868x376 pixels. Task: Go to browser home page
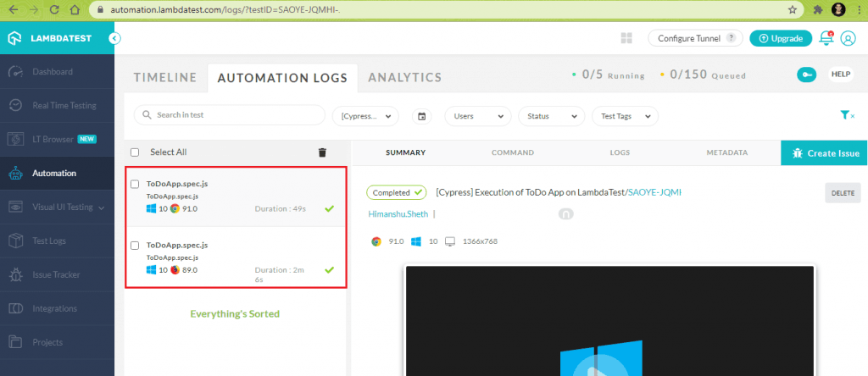[75, 10]
